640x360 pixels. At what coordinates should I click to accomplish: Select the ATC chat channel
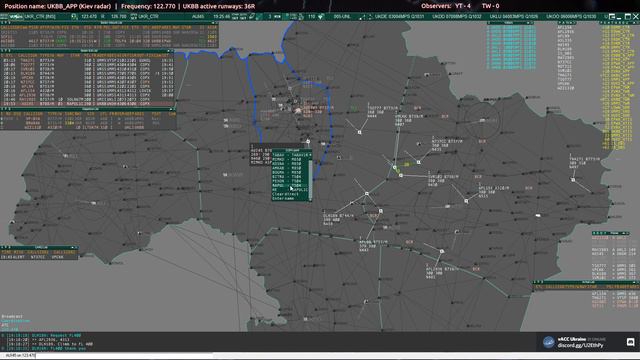[4, 325]
